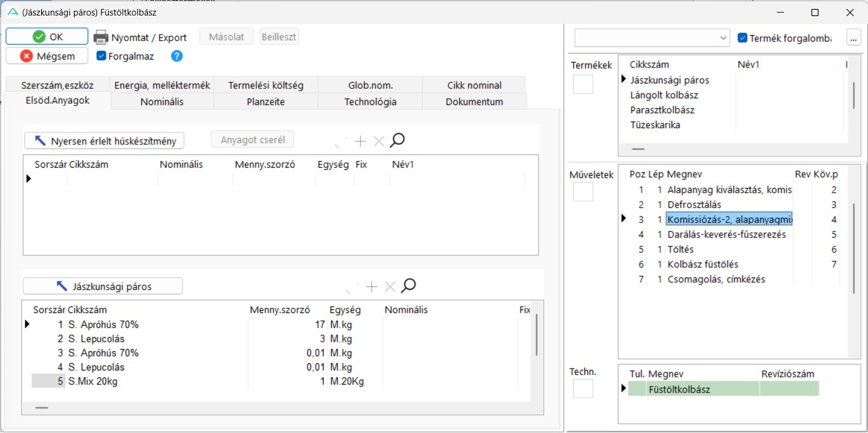The image size is (868, 433).
Task: Click the empty box under Termékek label
Action: click(583, 84)
